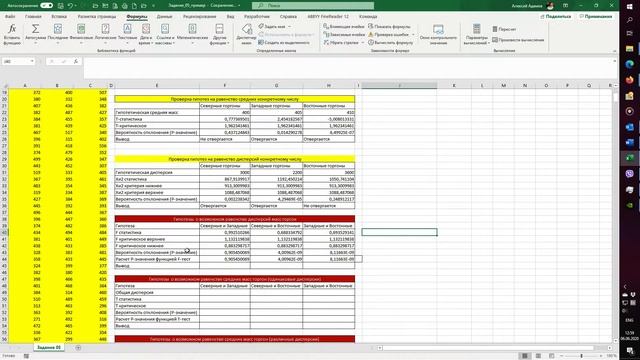This screenshot has height=360, width=640.
Task: Click Evaluate Formula (Вычислить формулу)
Action: coord(391,42)
